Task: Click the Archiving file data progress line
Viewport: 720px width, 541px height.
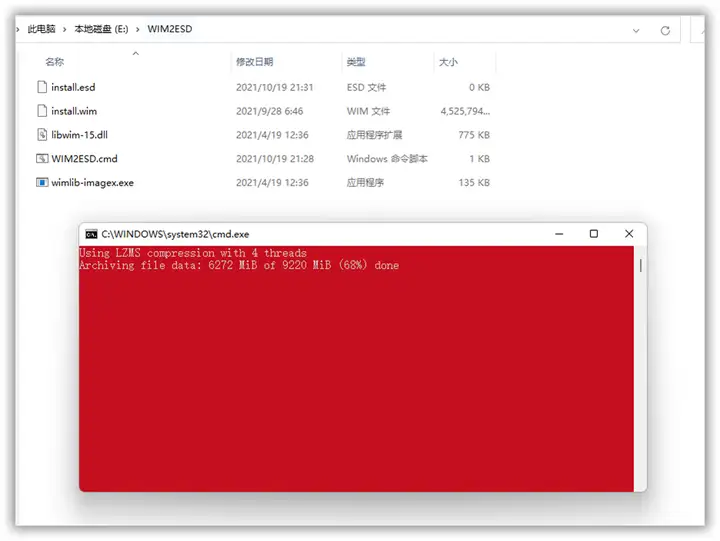Action: tap(239, 265)
